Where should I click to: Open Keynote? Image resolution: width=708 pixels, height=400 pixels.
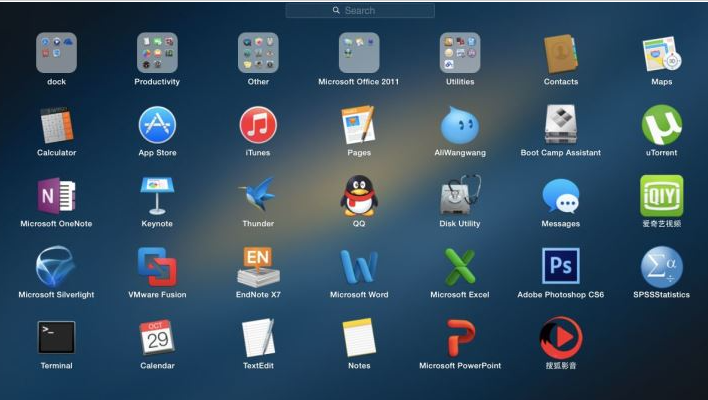(157, 196)
